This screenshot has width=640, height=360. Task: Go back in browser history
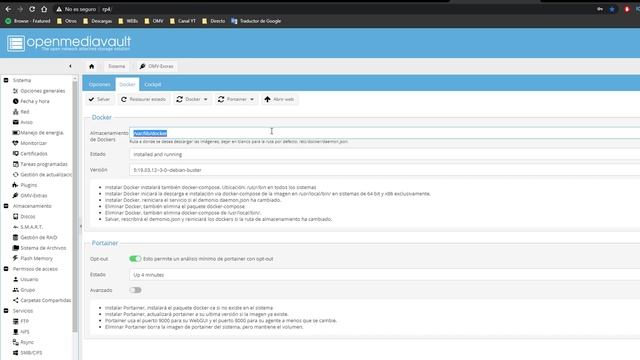point(8,9)
